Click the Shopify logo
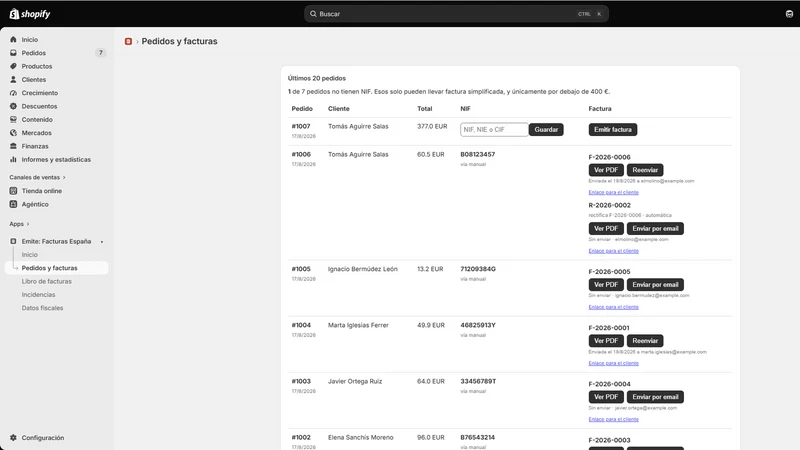Screen dimensions: 800x450 coord(30,14)
